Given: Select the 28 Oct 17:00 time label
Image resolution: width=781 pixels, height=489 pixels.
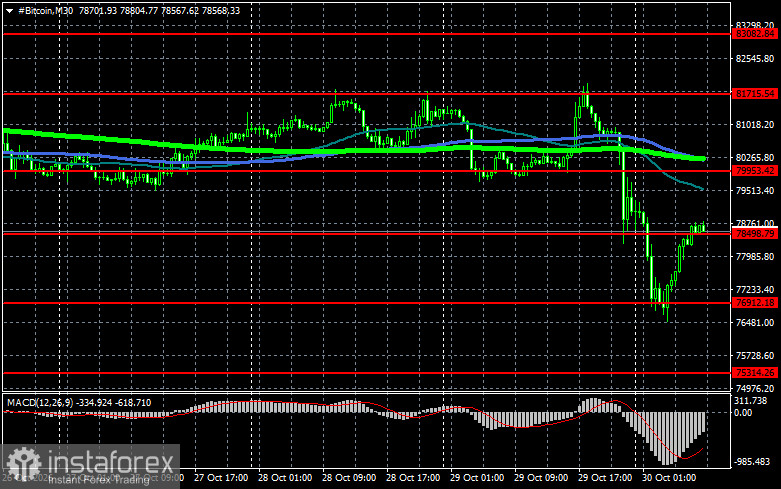Looking at the screenshot, I should [x=413, y=478].
